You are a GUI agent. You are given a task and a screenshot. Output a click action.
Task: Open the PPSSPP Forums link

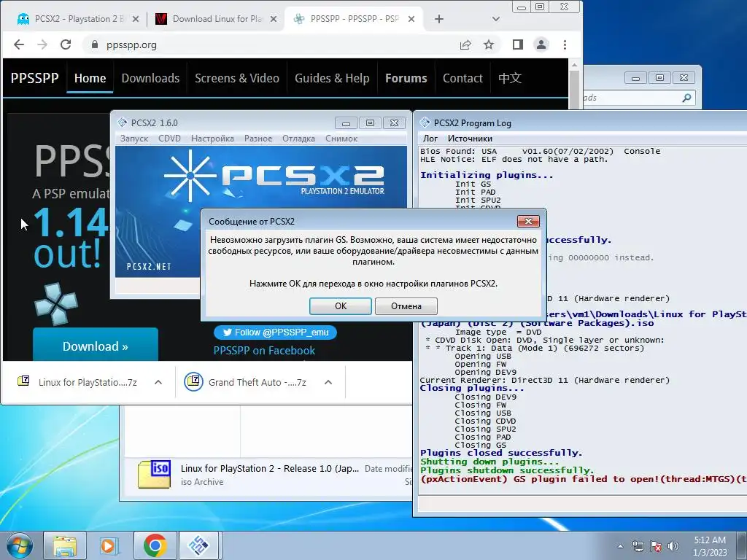coord(406,78)
